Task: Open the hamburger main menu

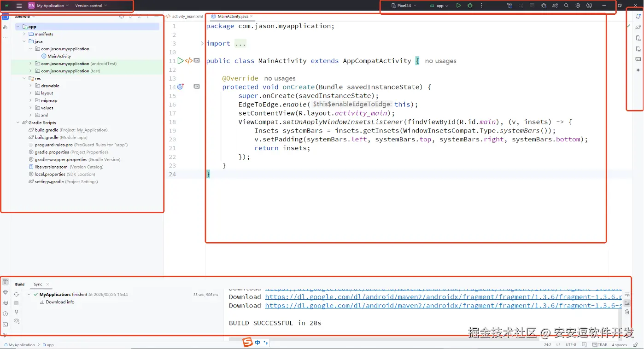Action: point(19,6)
